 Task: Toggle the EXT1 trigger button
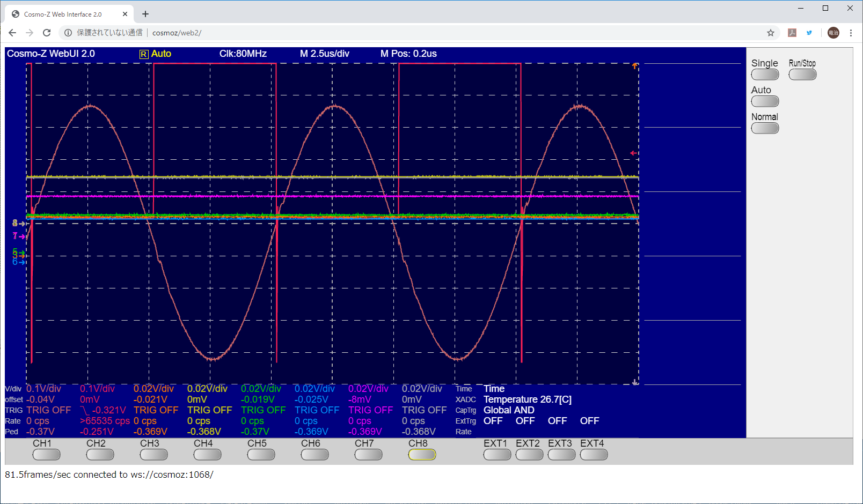pos(497,455)
